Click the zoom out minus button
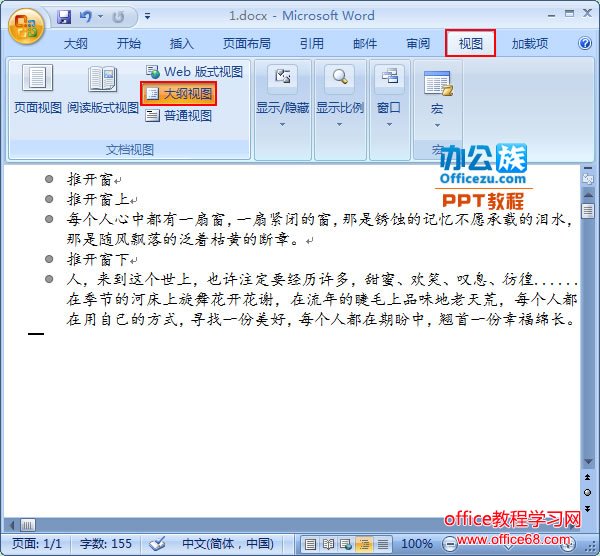This screenshot has height=556, width=600. [x=449, y=543]
